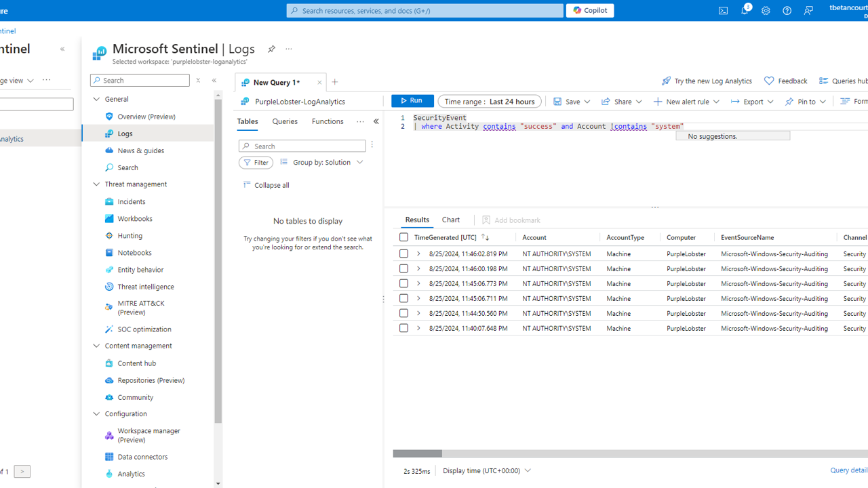868x488 pixels.
Task: Collapse the Configuration section
Action: (x=96, y=413)
